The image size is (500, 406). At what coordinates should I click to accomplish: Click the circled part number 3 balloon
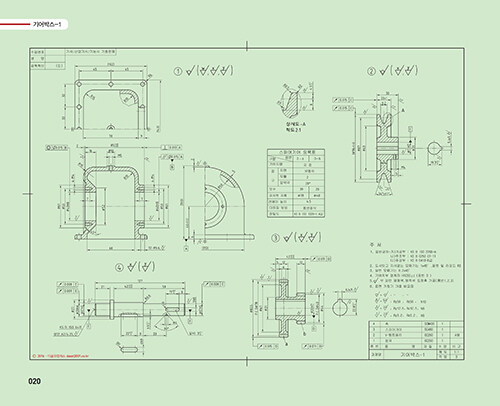pos(275,238)
